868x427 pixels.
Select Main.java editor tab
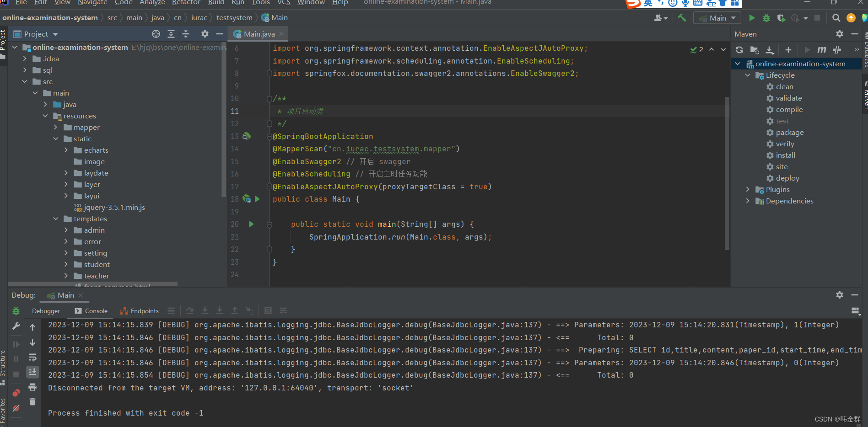coord(259,34)
